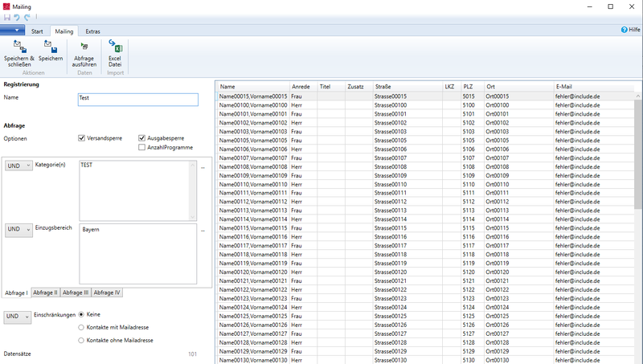
Task: Click the LKZ column header
Action: tap(452, 87)
